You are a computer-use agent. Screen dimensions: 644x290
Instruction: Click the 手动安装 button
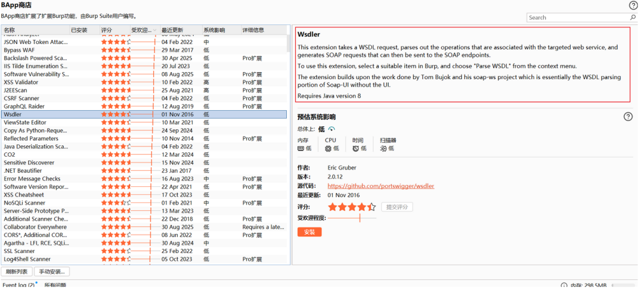(x=52, y=272)
